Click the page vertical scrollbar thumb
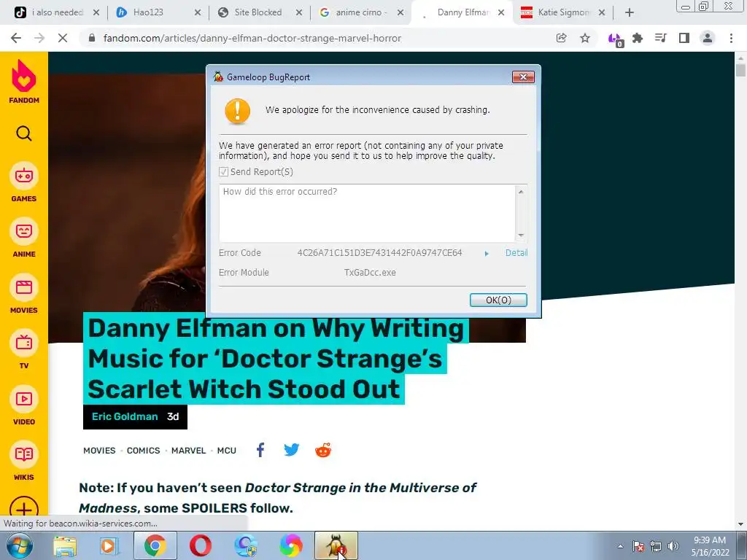Screen dimensions: 747x560 pos(740,71)
